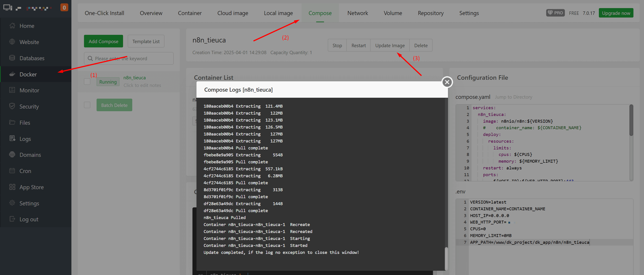Select the Local image tab
Image resolution: width=644 pixels, height=275 pixels.
pyautogui.click(x=278, y=13)
